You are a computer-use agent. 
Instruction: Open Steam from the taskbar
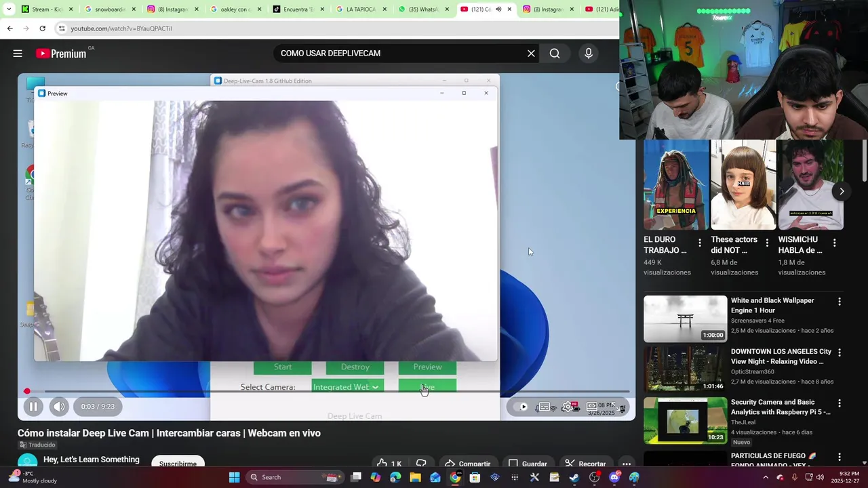click(x=574, y=477)
